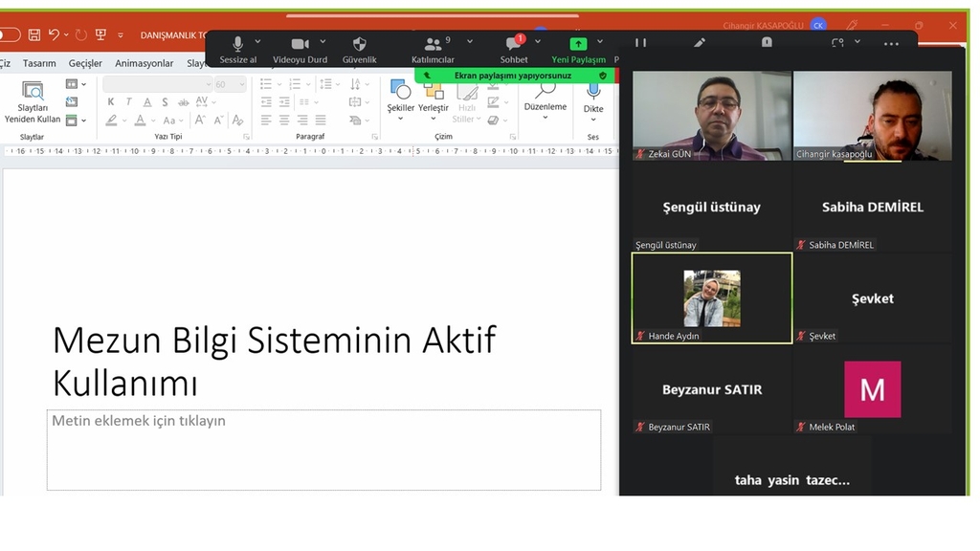Toggle bold text formatting (K)

(112, 102)
